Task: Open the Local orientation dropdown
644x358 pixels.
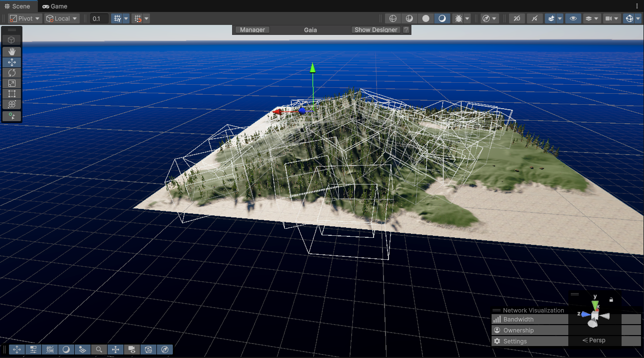Action: tap(60, 18)
